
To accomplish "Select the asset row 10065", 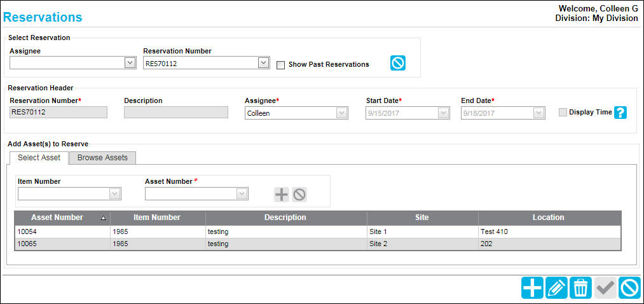I will pos(317,244).
